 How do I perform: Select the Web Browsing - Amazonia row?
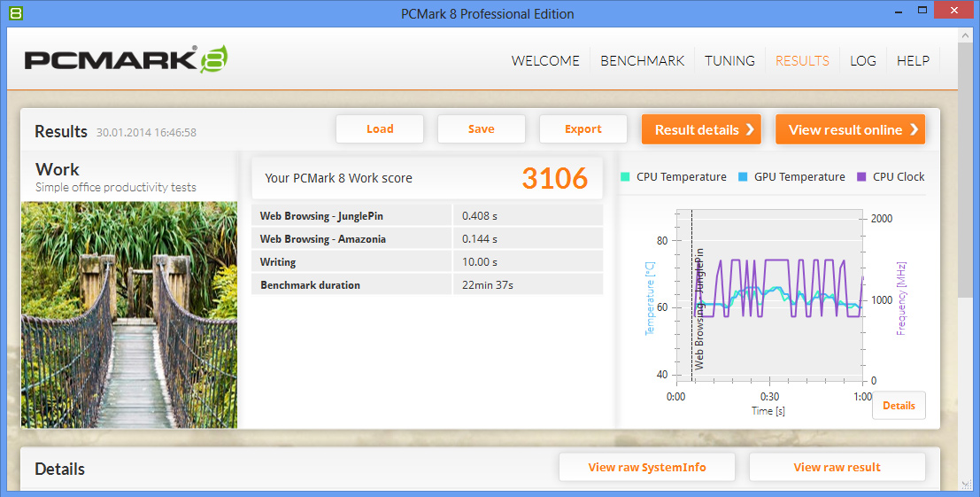pos(427,239)
